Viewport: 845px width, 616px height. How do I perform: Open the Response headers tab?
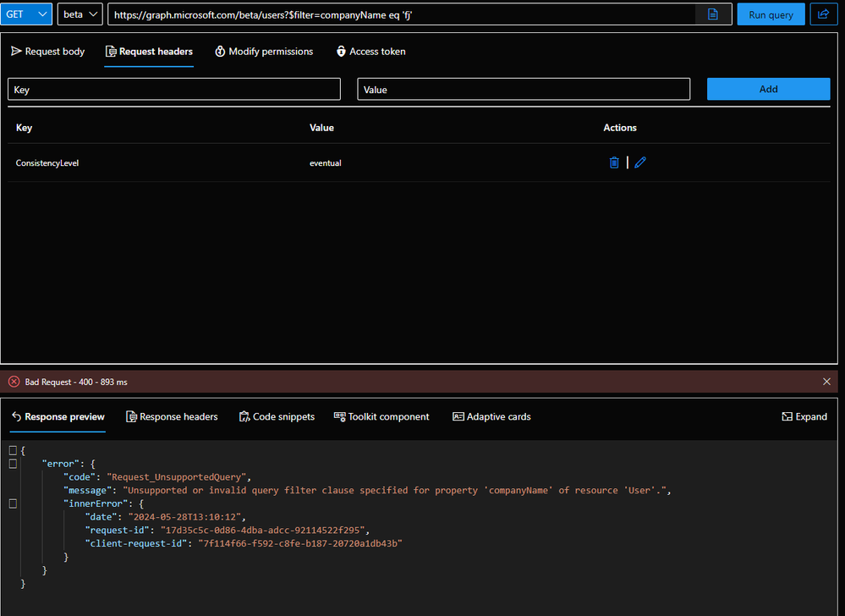pyautogui.click(x=172, y=416)
